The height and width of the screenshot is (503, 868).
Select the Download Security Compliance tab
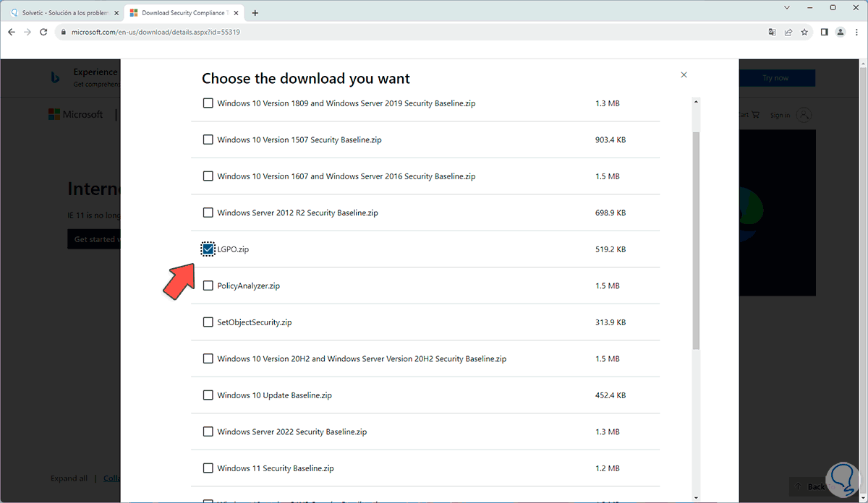(x=184, y=13)
